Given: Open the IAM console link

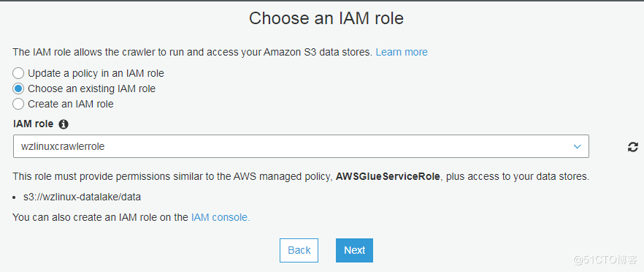Looking at the screenshot, I should (221, 218).
